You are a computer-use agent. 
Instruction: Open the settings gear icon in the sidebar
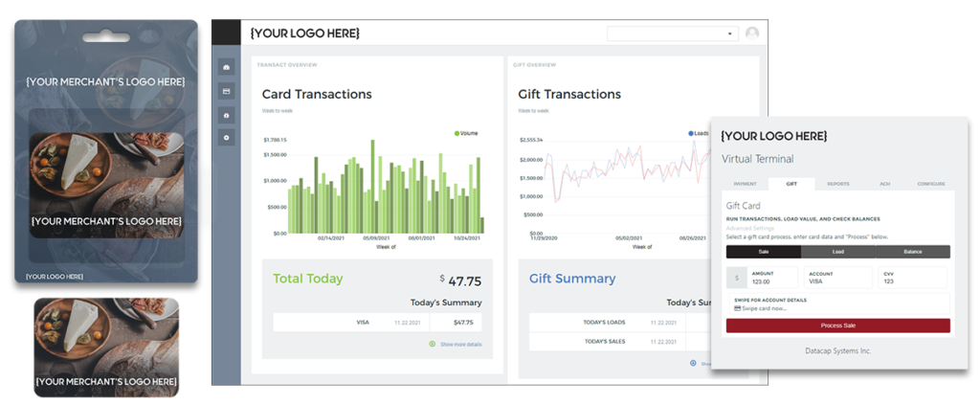pyautogui.click(x=226, y=138)
